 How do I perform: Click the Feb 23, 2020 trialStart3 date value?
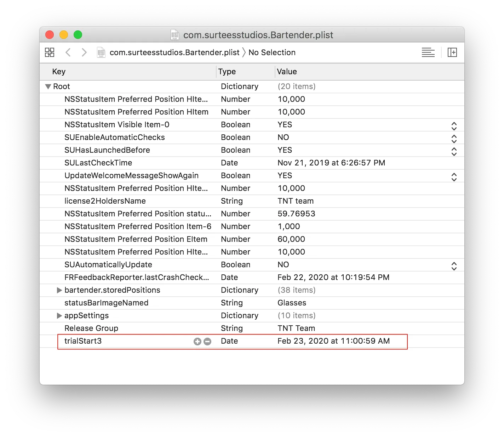tap(333, 341)
